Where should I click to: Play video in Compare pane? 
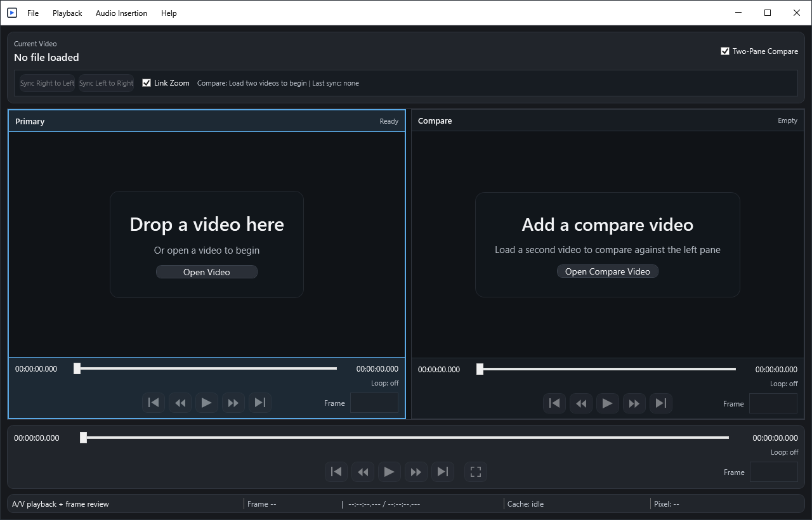(608, 403)
